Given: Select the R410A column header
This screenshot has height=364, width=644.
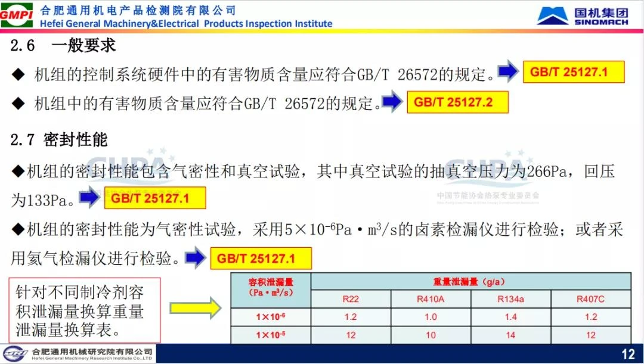Looking at the screenshot, I should 431,299.
